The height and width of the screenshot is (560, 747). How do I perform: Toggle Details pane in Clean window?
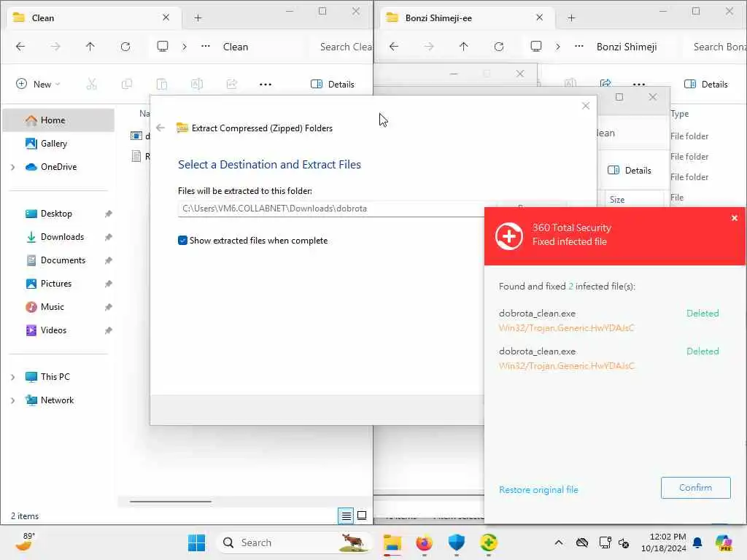point(333,85)
